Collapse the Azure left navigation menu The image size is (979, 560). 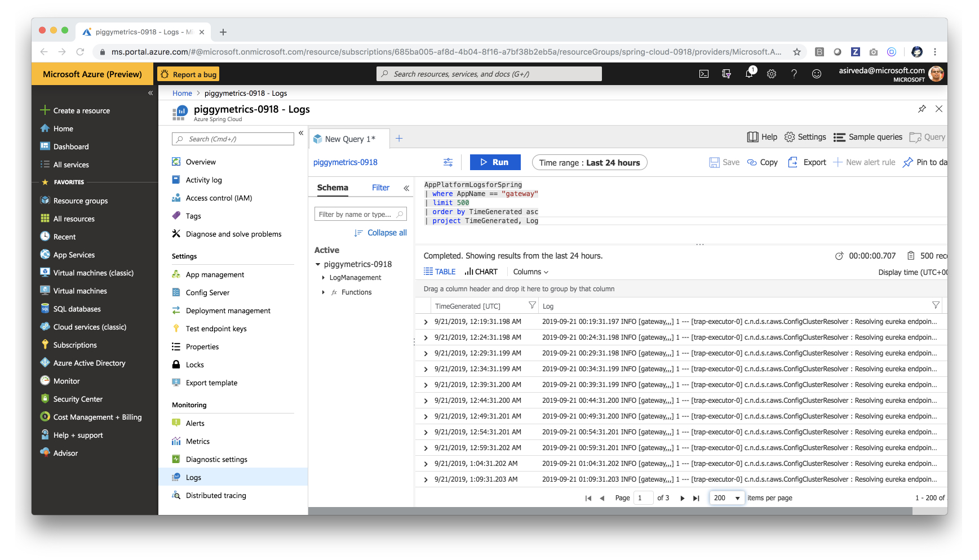(150, 93)
